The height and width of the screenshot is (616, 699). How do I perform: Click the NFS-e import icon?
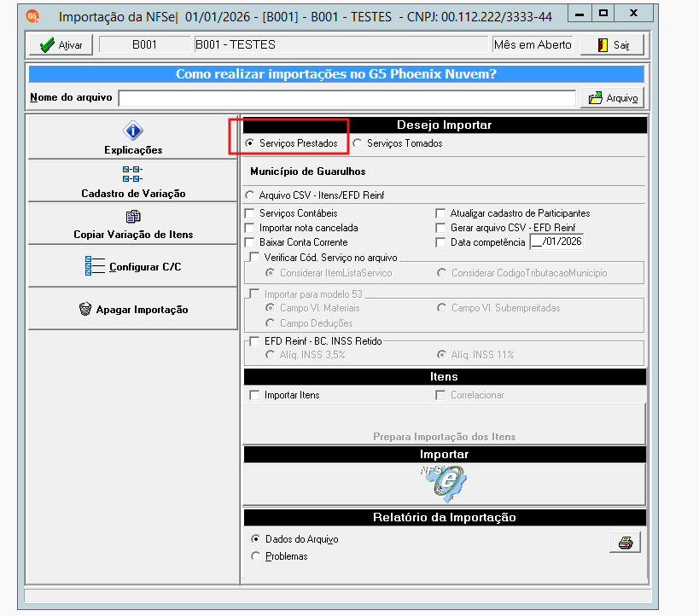[444, 483]
